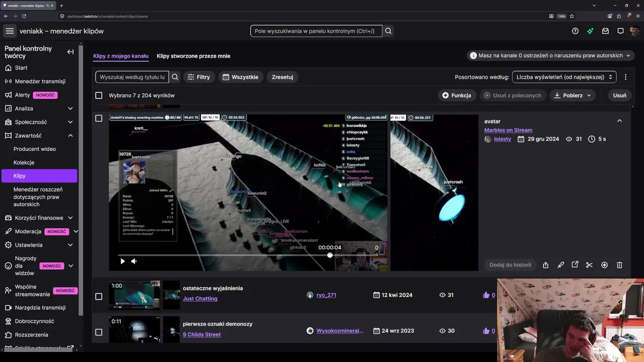
Task: Go back using browser back arrow
Action: (6, 16)
